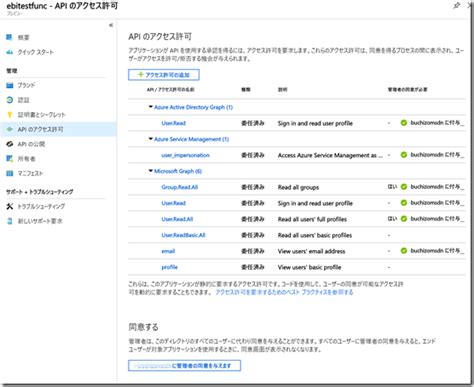Open Group.Read.All permission link

click(x=180, y=187)
